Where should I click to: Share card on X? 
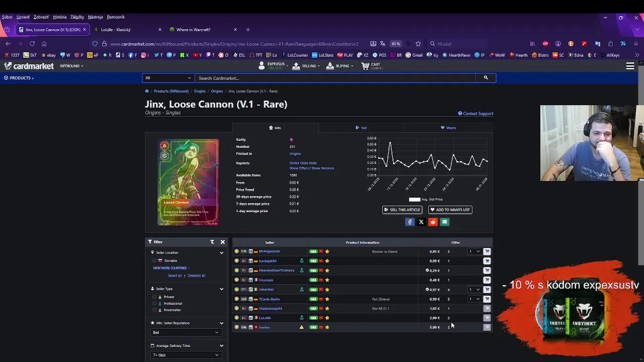click(421, 222)
